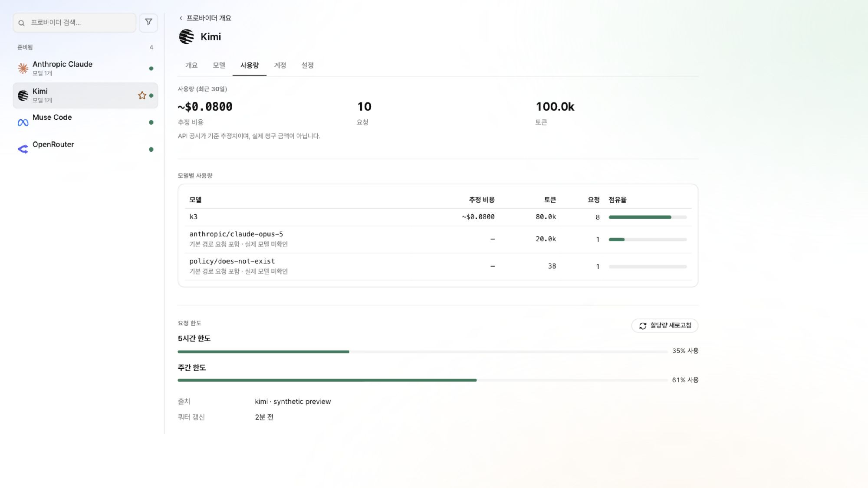868x488 pixels.
Task: Click the 5시간 한도 progress bar
Action: coord(422,351)
